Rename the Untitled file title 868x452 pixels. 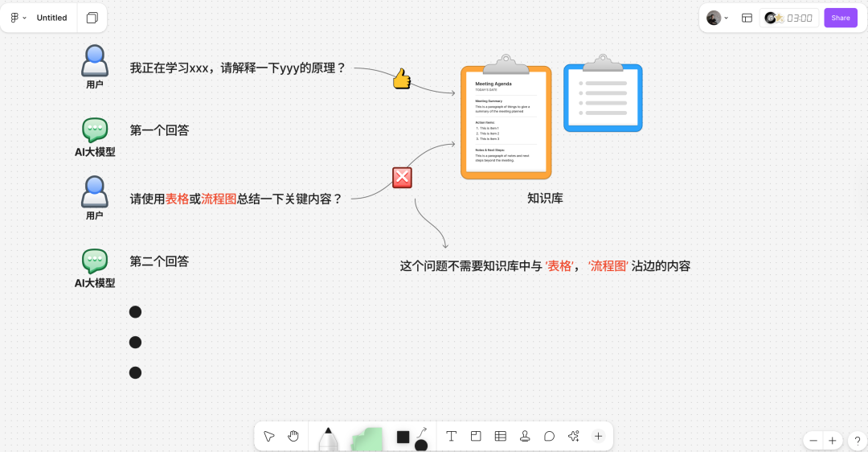point(51,18)
